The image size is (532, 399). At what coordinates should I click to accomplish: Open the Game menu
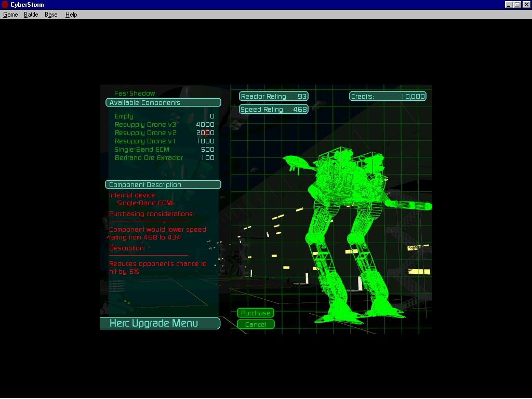point(10,15)
